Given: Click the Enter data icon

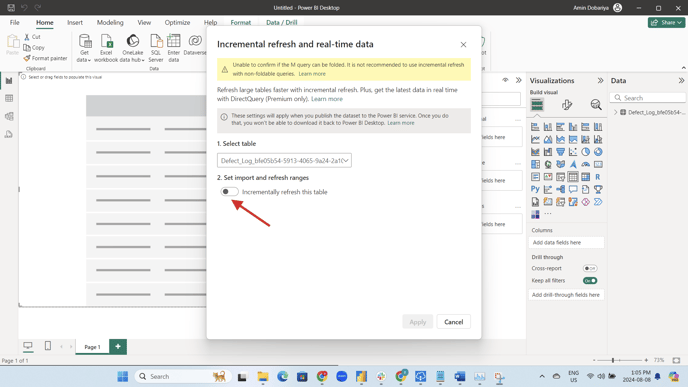Looking at the screenshot, I should (x=174, y=48).
